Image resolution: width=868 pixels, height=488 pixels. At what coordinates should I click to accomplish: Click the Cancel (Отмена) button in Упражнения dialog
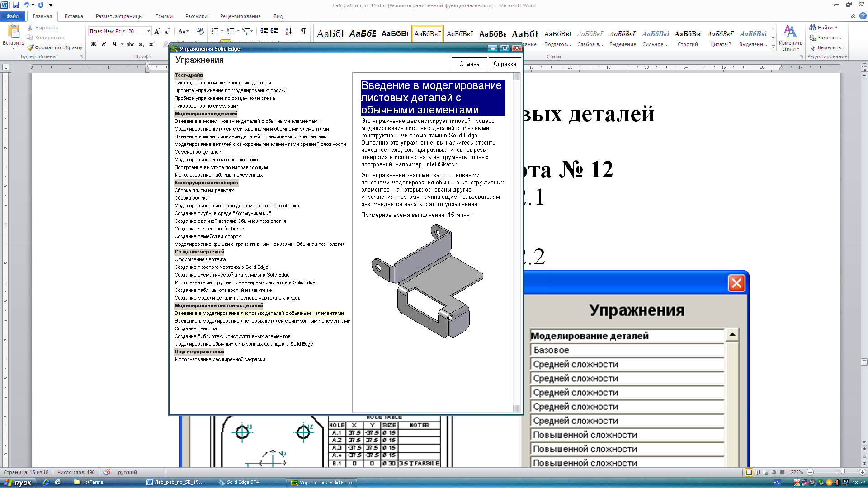tap(469, 64)
